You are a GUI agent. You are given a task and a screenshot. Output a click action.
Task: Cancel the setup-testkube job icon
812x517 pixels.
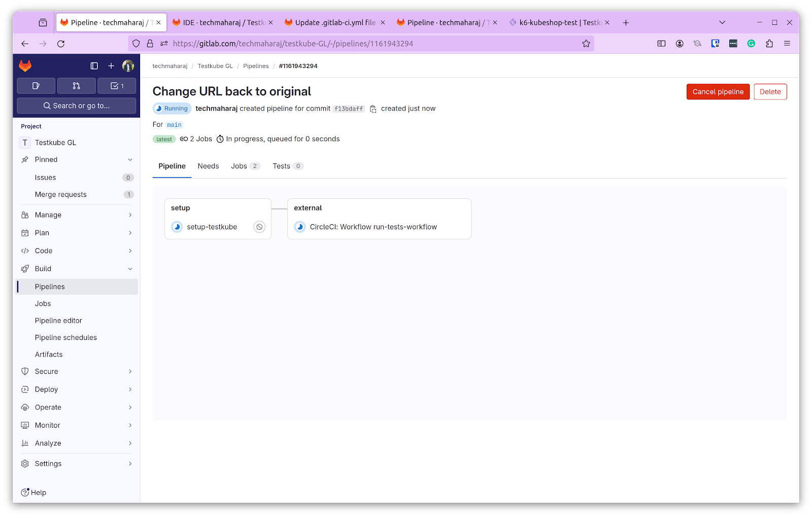(x=259, y=227)
